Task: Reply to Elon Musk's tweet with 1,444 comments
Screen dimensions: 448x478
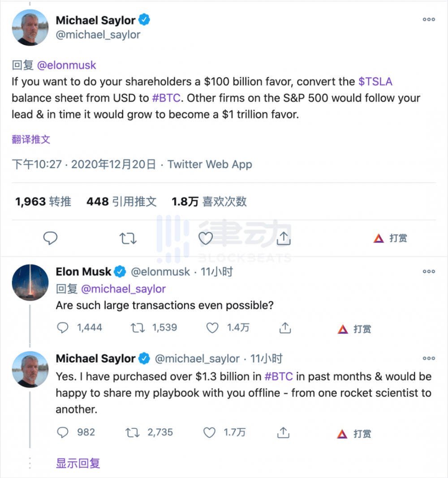Action: coord(63,328)
